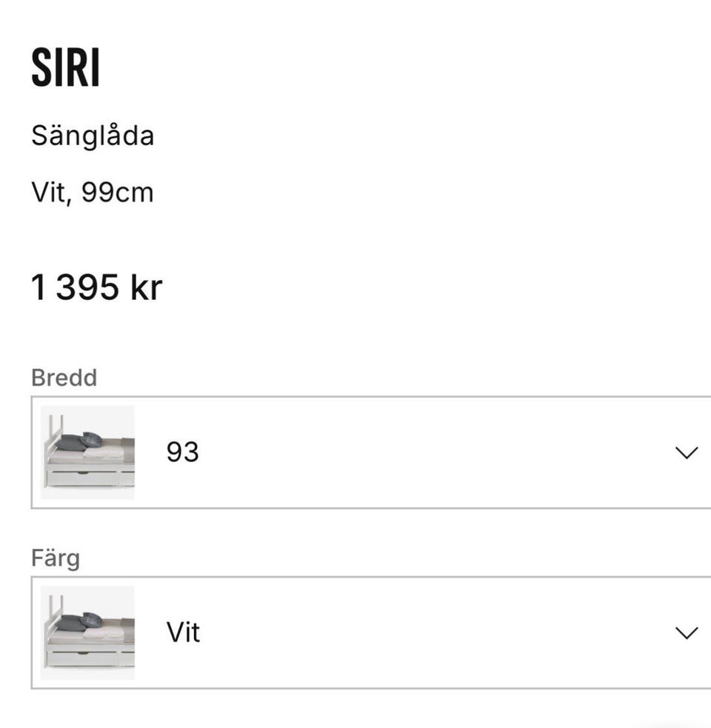Viewport: 711px width, 728px height.
Task: Click the bed headboard in Bredd thumbnail
Action: [x=53, y=441]
